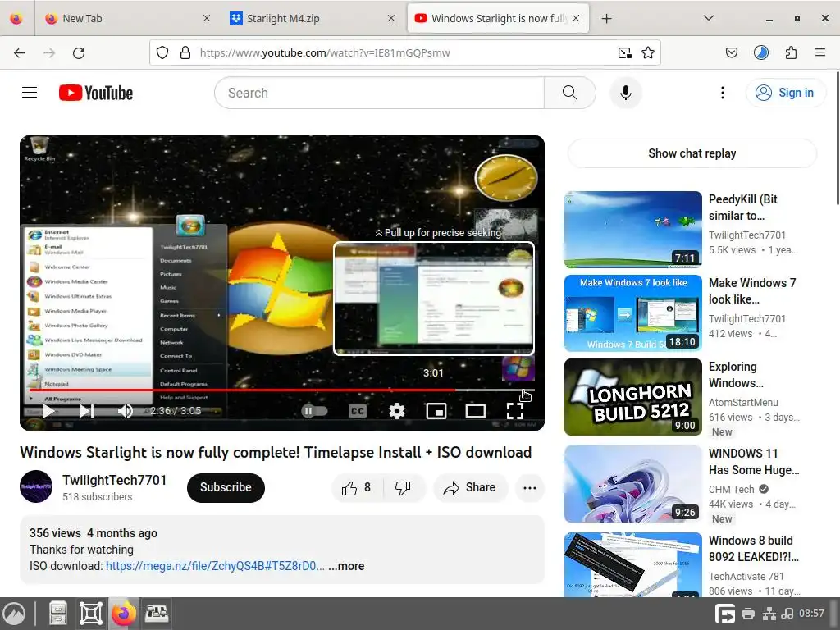Enable miniplayer mode
The width and height of the screenshot is (840, 630).
436,411
